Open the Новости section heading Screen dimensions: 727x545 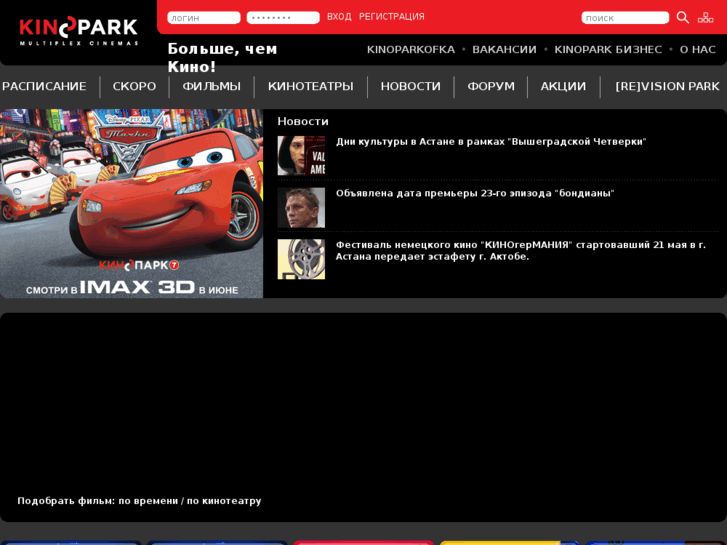303,122
